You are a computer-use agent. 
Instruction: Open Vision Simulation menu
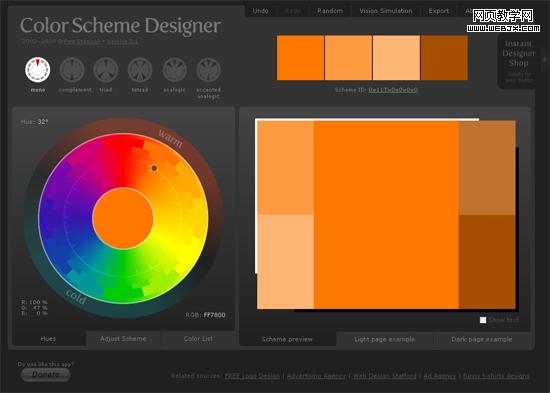coord(386,11)
